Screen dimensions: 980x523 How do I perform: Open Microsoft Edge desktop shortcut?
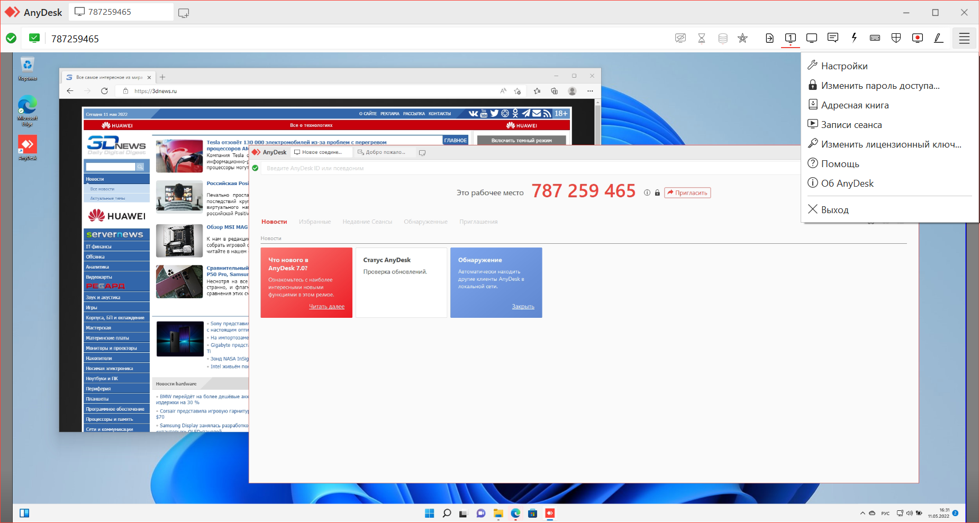[28, 110]
